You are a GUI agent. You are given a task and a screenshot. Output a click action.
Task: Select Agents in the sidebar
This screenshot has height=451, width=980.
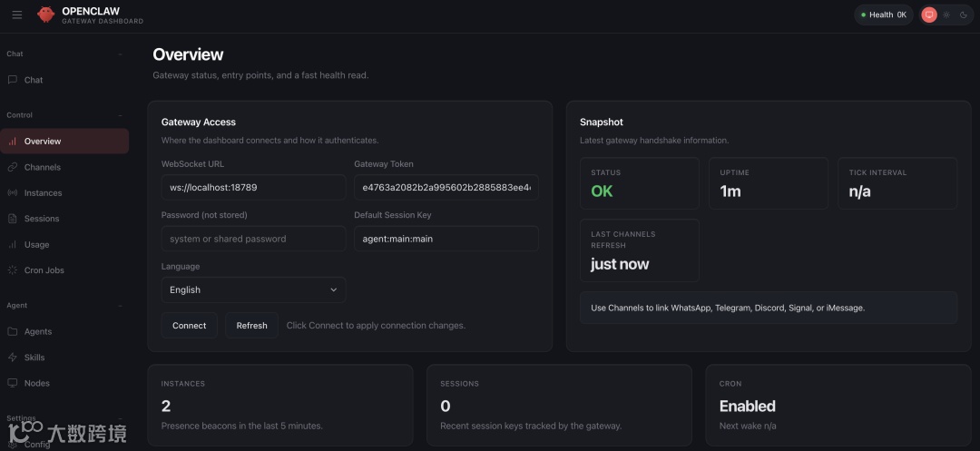coord(37,332)
